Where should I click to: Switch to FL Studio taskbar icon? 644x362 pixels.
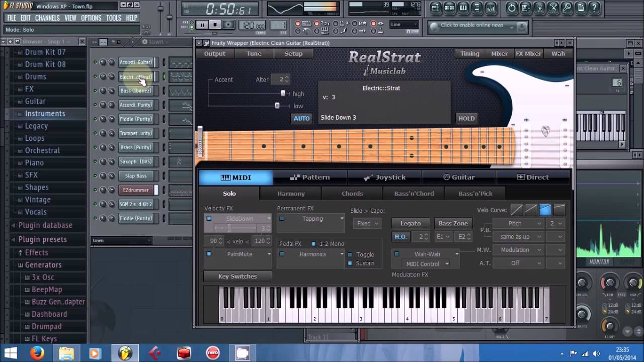click(x=125, y=353)
